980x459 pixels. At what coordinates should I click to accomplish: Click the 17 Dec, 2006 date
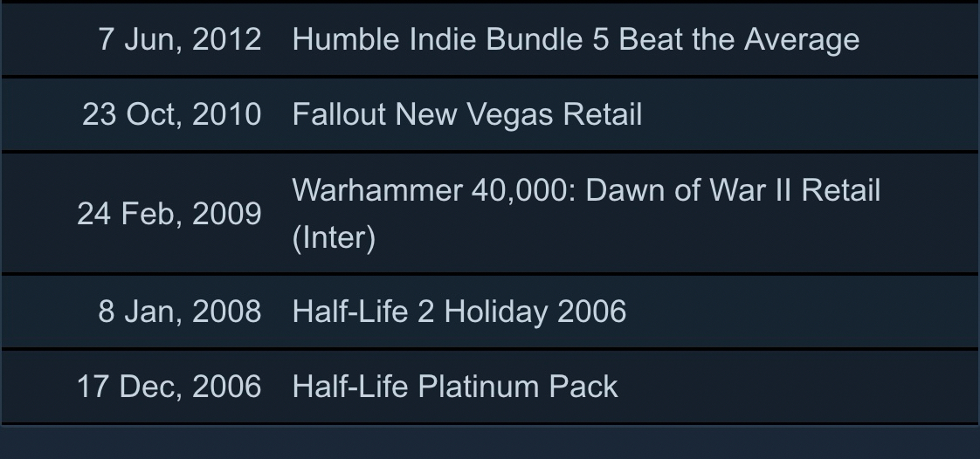click(169, 387)
